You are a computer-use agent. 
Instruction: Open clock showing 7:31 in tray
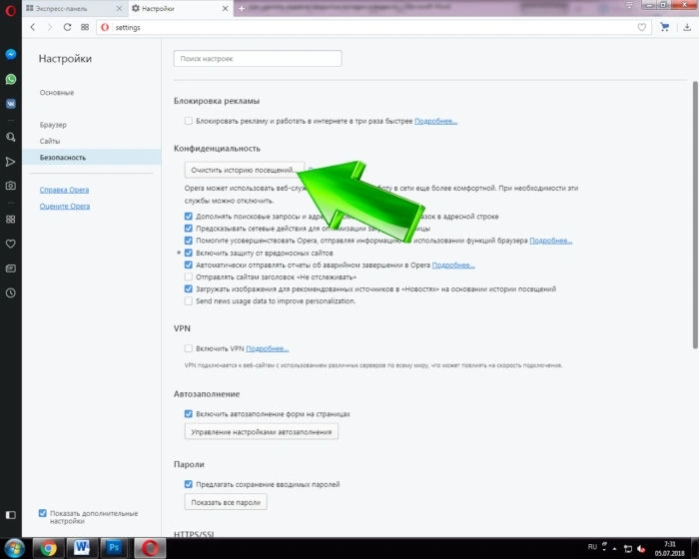coord(670,548)
